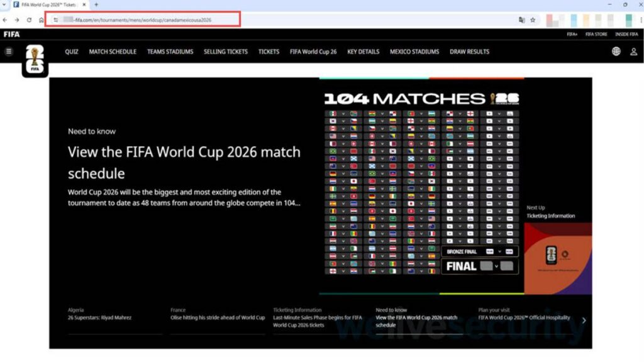
Task: Open TEAMS STADIUMS navigation item
Action: coord(170,52)
